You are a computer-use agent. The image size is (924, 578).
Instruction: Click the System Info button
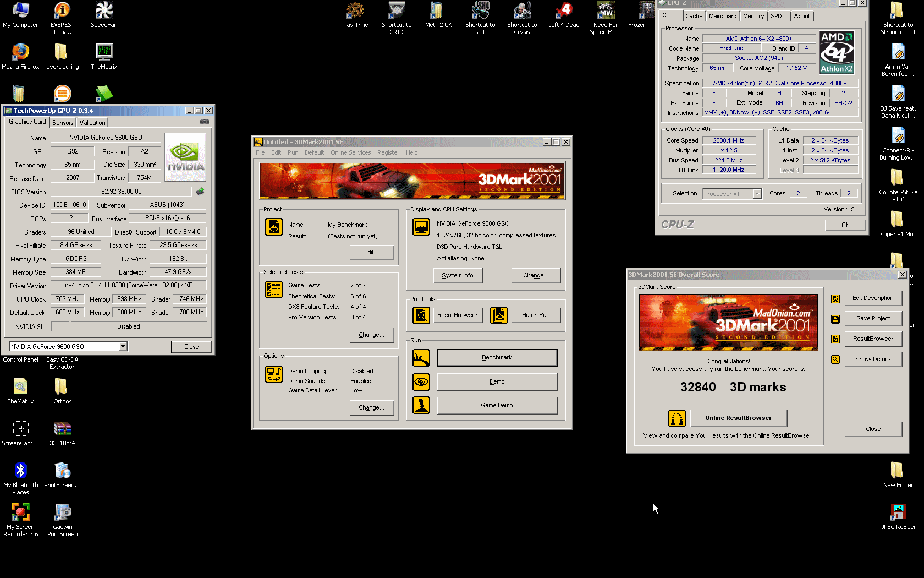click(458, 275)
